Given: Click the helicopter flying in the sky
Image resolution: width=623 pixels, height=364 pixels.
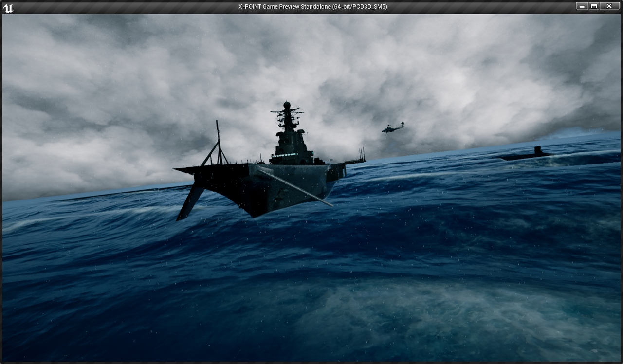Looking at the screenshot, I should (x=393, y=127).
